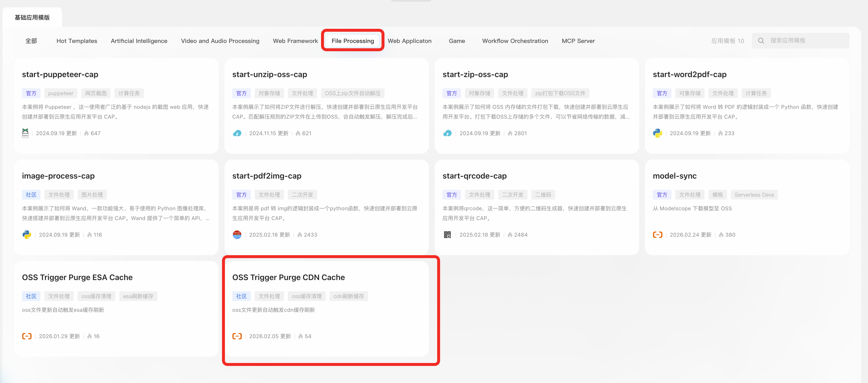868x383 pixels.
Task: Open the start-puppeteer-cap template title
Action: tap(60, 74)
